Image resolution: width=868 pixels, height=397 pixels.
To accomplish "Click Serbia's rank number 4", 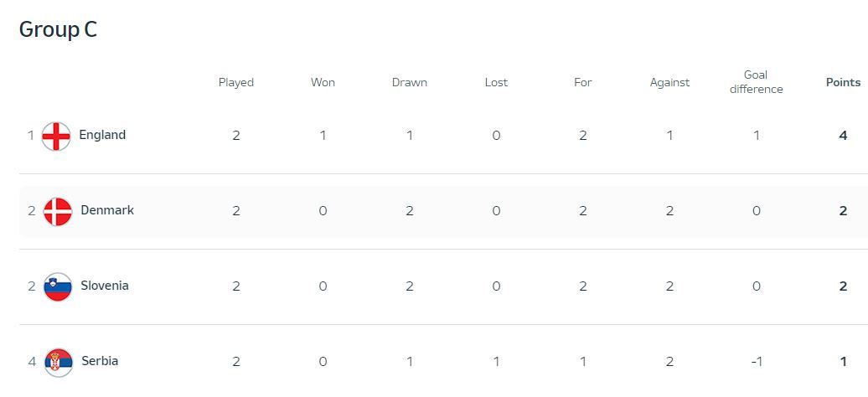I will click(32, 362).
